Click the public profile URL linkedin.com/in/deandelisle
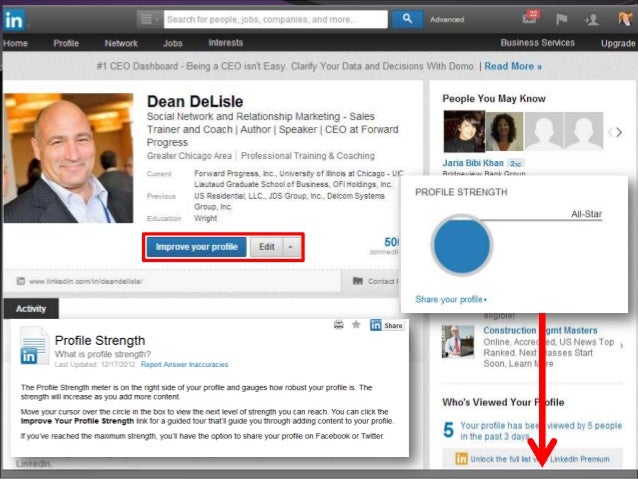The width and height of the screenshot is (638, 479). [x=85, y=281]
